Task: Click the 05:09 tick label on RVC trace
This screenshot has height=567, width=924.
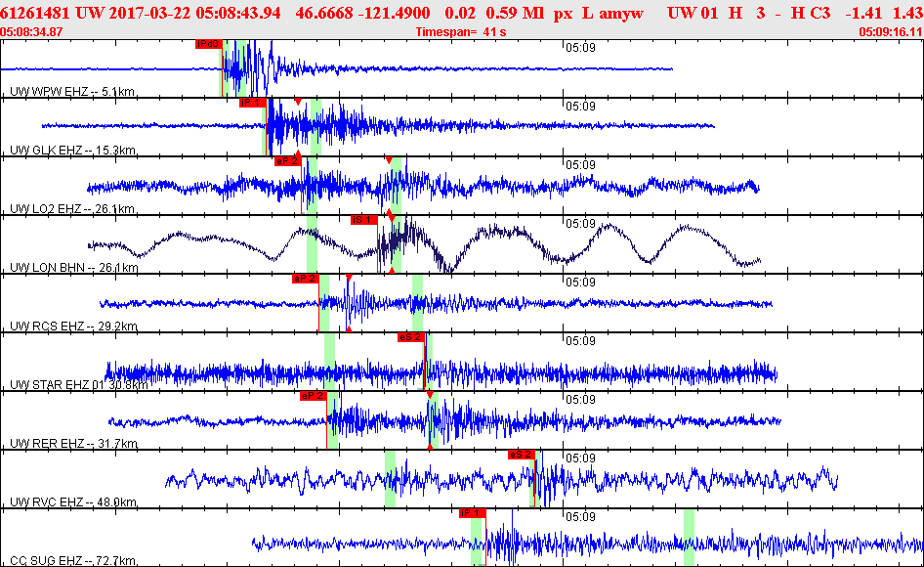Action: pos(580,458)
